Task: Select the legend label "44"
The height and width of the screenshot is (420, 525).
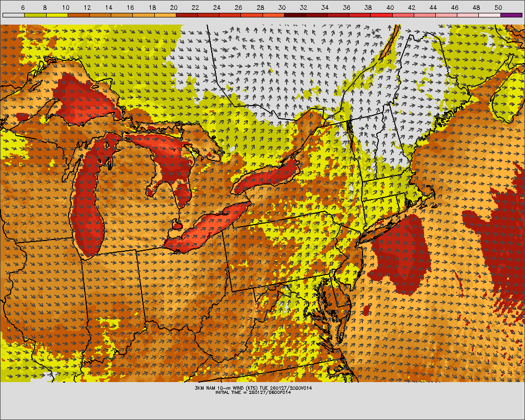Action: pos(433,7)
